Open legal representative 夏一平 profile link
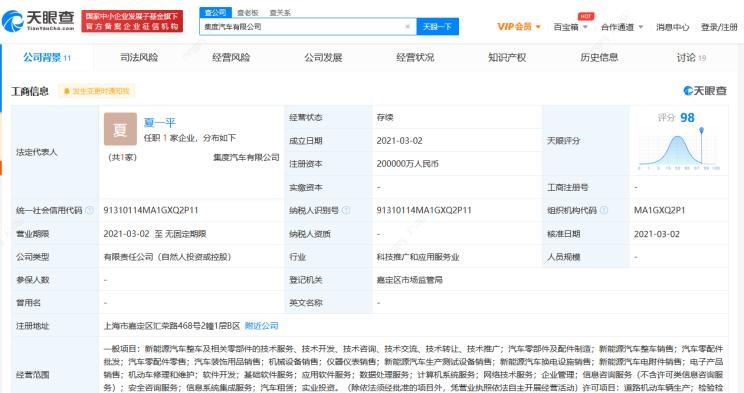This screenshot has height=393, width=744. (159, 122)
